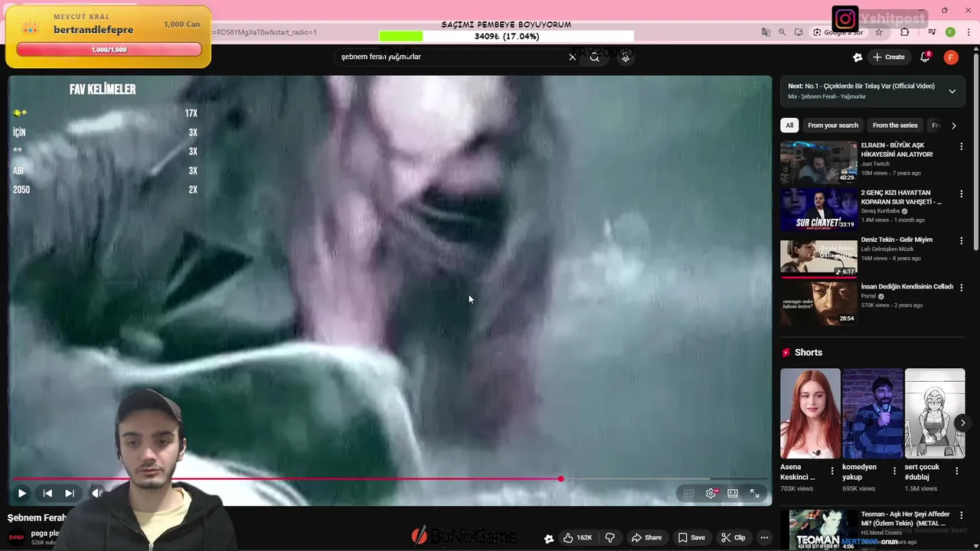The image size is (980, 551).
Task: Search with voice microphone
Action: [626, 57]
